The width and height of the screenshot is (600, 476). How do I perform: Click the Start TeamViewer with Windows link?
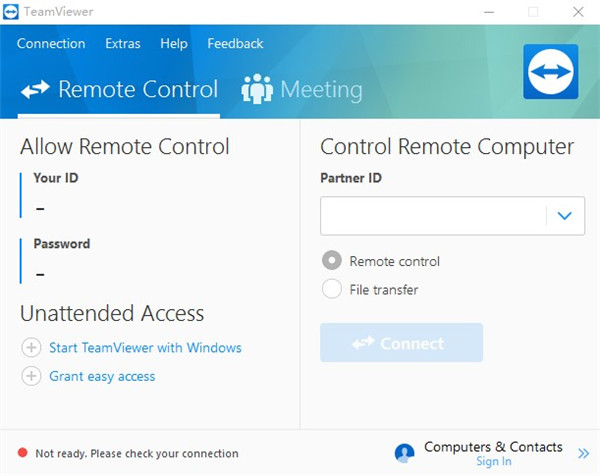coord(145,348)
